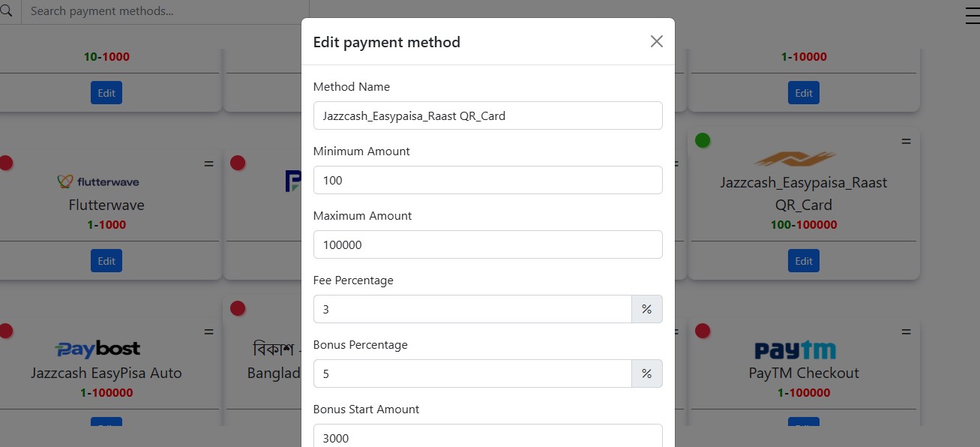
Task: Click the % addon beside Bonus Percentage
Action: (647, 373)
